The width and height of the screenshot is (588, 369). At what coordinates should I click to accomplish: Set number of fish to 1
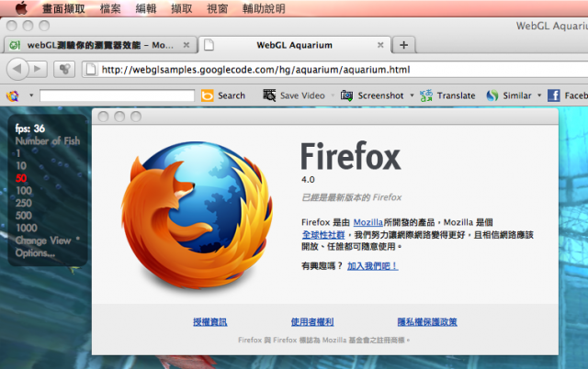tap(18, 153)
